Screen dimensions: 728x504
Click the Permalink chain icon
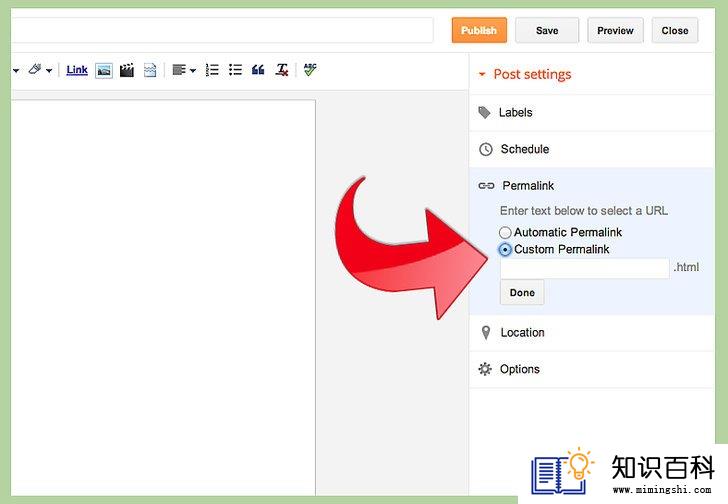click(486, 186)
